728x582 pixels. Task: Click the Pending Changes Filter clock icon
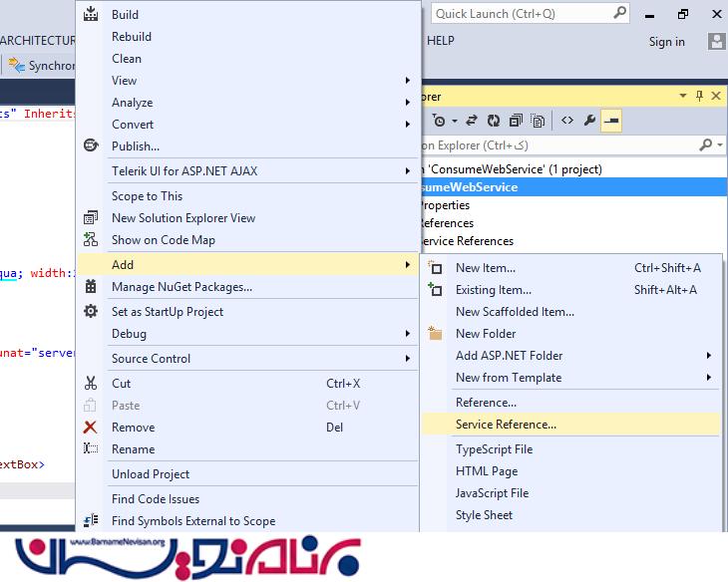pos(439,121)
